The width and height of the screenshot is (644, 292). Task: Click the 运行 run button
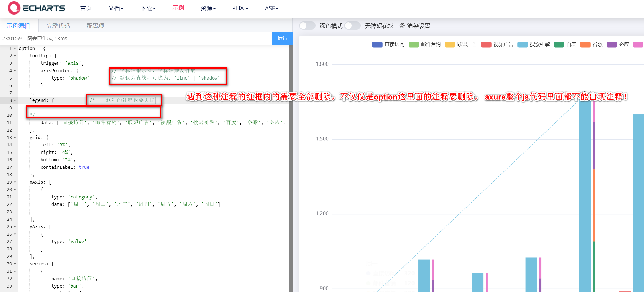(282, 38)
